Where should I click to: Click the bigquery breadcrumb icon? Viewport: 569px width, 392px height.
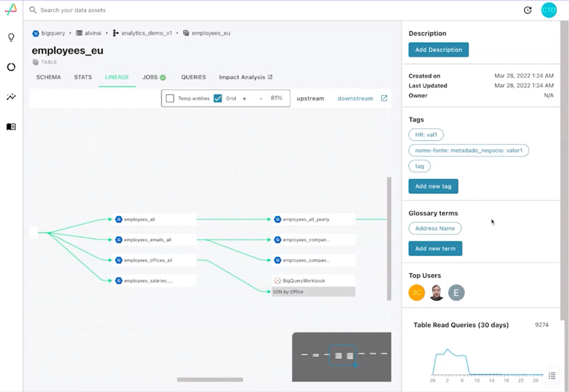pos(35,34)
